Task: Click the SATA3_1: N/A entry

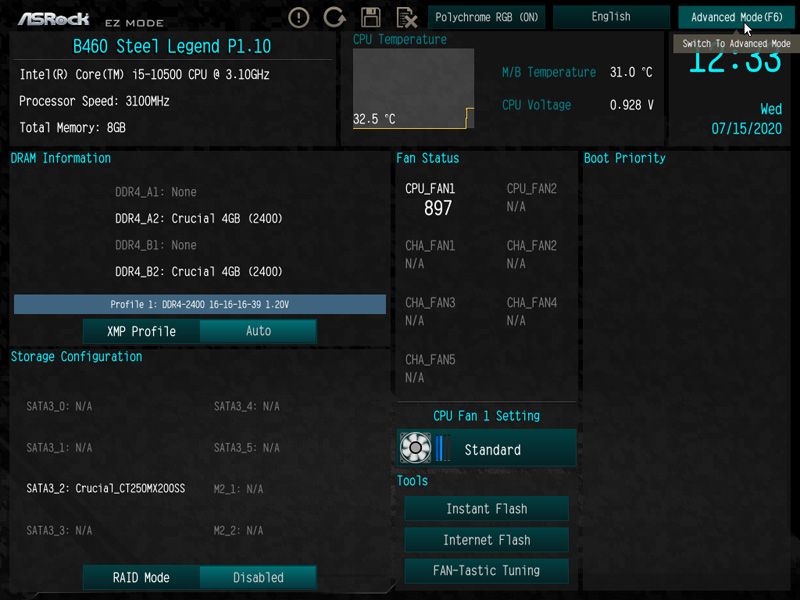Action: [x=59, y=448]
